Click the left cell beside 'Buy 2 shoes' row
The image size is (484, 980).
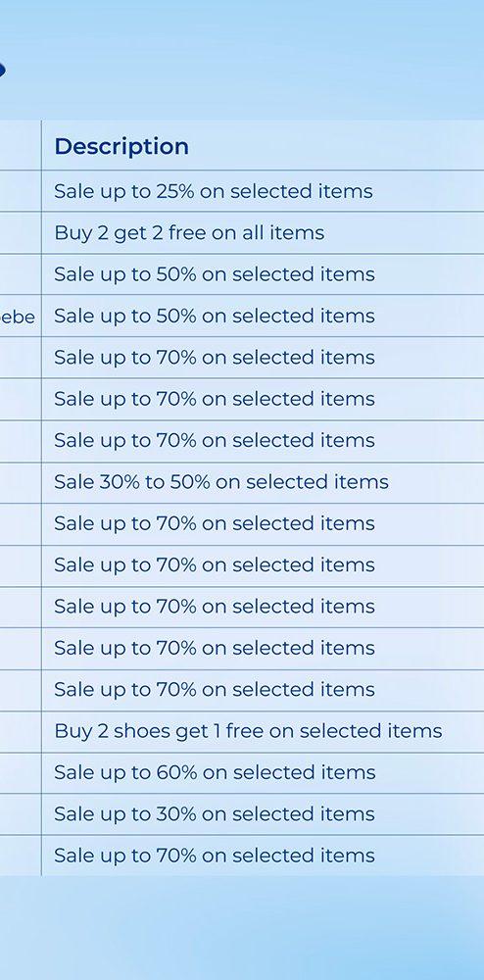(21, 731)
